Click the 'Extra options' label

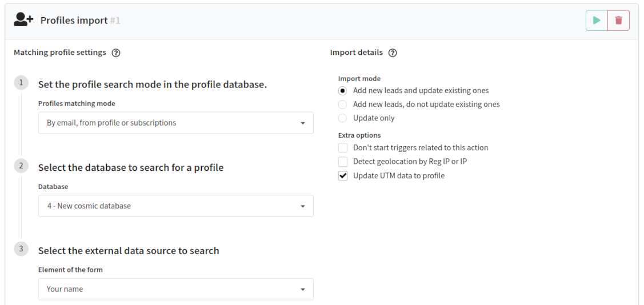click(x=359, y=135)
